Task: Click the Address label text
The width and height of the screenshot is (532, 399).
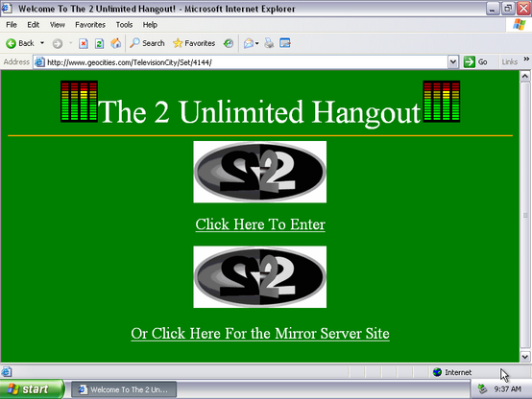Action: coord(16,62)
